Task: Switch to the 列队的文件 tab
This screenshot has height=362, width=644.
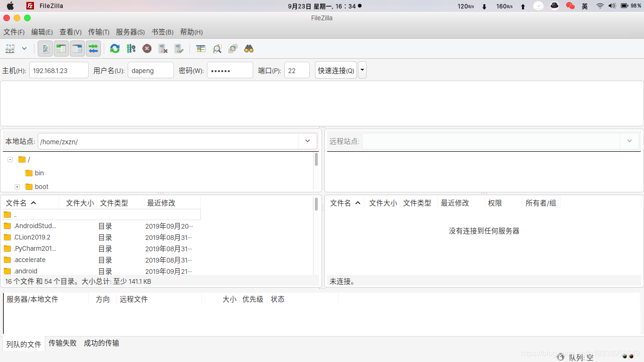Action: pyautogui.click(x=24, y=344)
